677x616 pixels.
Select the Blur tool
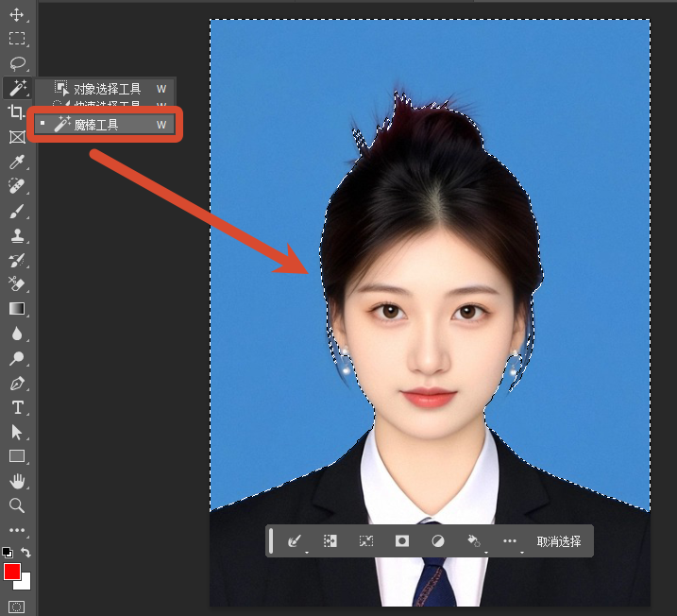17,334
